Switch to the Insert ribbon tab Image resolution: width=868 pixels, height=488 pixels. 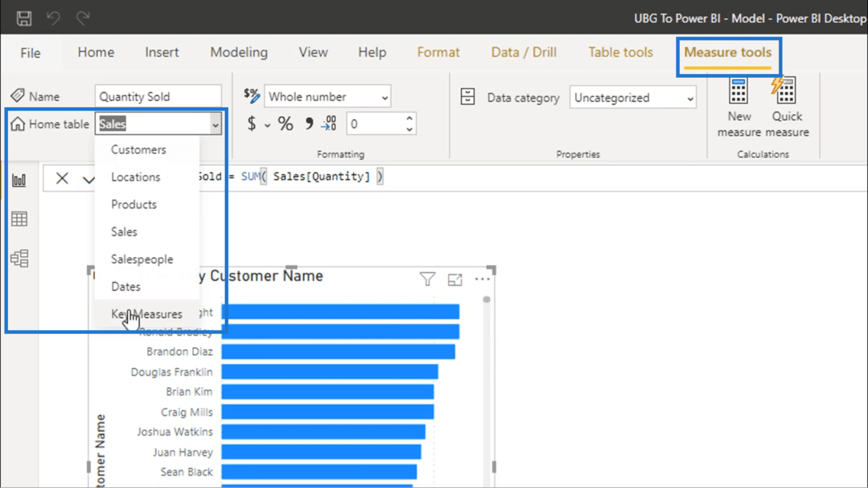tap(162, 52)
